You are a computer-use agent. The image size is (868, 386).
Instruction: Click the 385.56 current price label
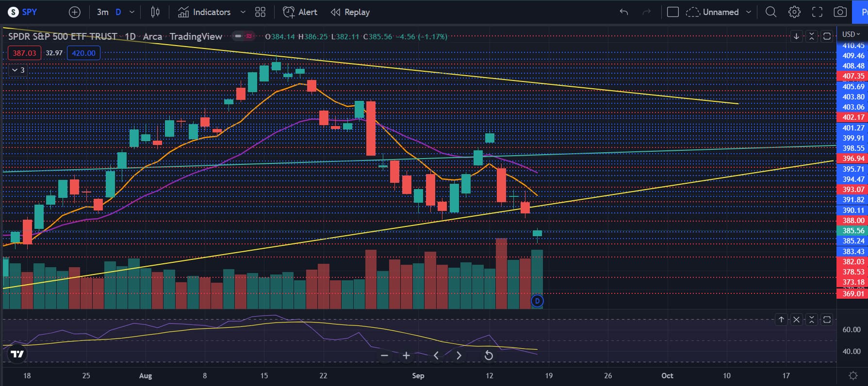click(x=852, y=231)
